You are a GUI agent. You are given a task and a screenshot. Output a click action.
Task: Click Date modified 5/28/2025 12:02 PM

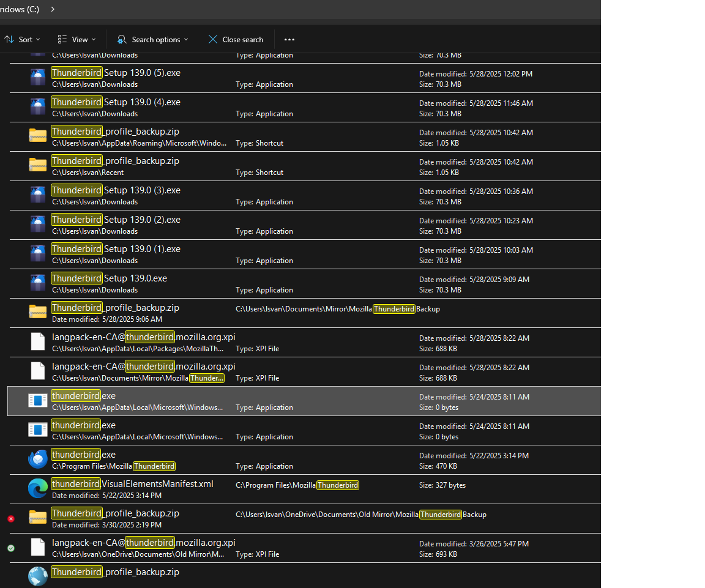coord(476,73)
